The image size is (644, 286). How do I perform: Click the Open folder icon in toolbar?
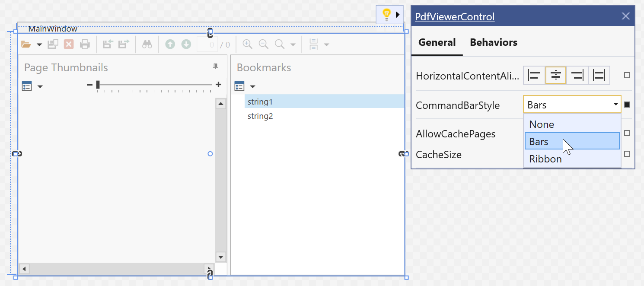[26, 44]
